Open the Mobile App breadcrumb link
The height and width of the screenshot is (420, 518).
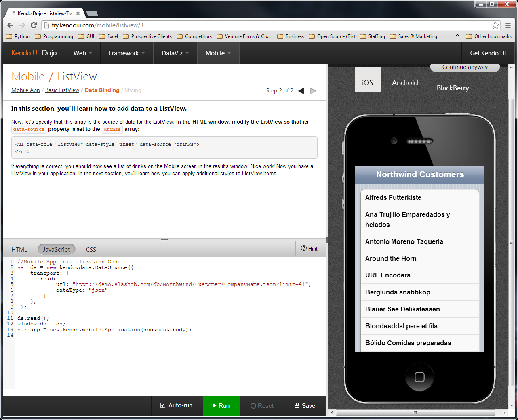coord(25,90)
